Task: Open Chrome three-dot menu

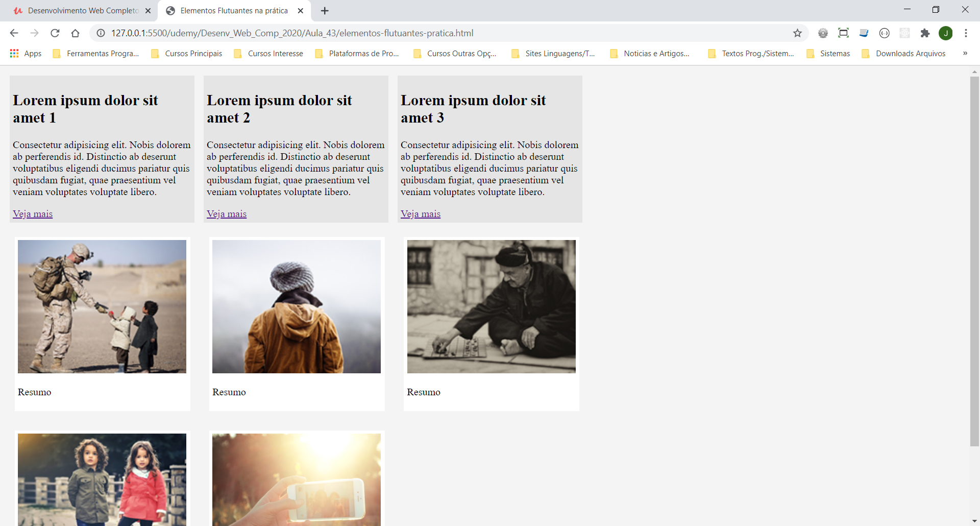Action: coord(966,33)
